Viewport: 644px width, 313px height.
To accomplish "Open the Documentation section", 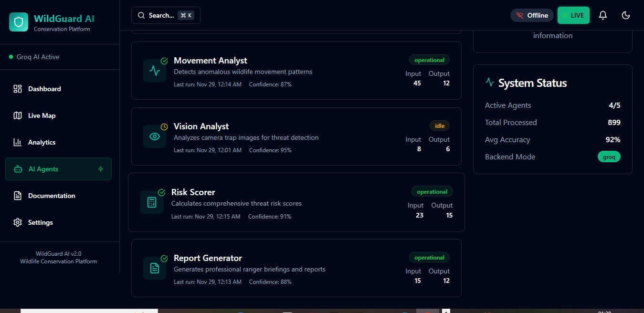I will point(51,196).
